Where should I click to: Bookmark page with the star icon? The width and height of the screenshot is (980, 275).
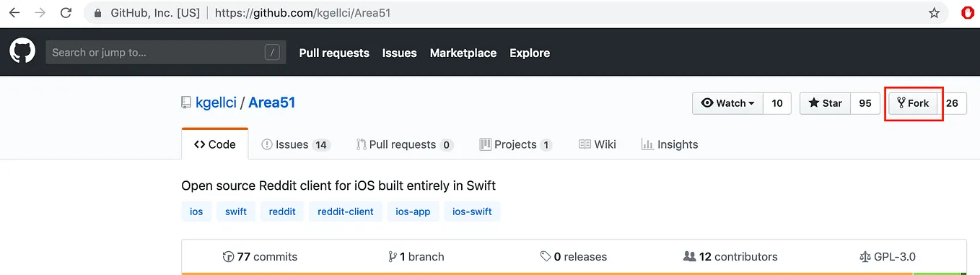tap(935, 13)
